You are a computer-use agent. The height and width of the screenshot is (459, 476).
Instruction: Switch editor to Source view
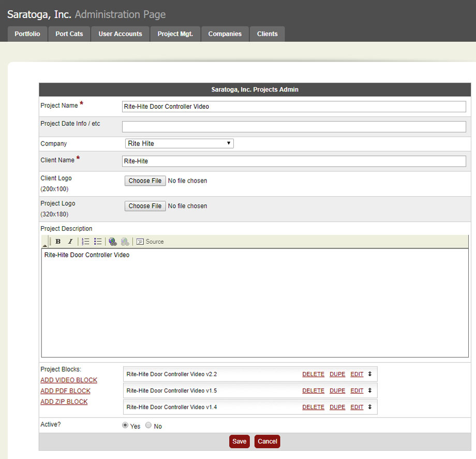coord(150,242)
